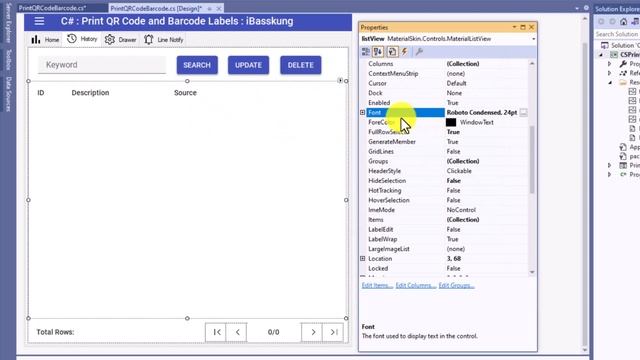Click inside the Keyword input field
The height and width of the screenshot is (360, 640).
click(x=102, y=65)
